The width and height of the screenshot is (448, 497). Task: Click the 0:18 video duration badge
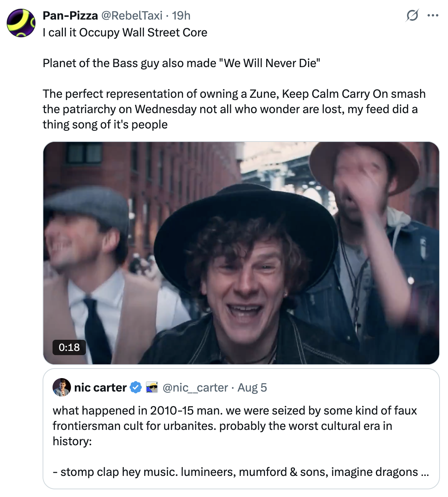pos(69,347)
